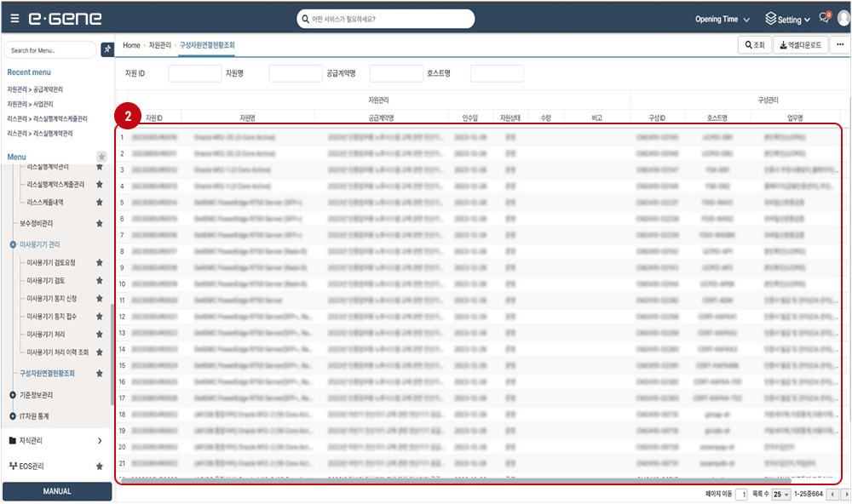Toggle favorite star for EOS관리
This screenshot has width=852, height=504.
click(100, 467)
